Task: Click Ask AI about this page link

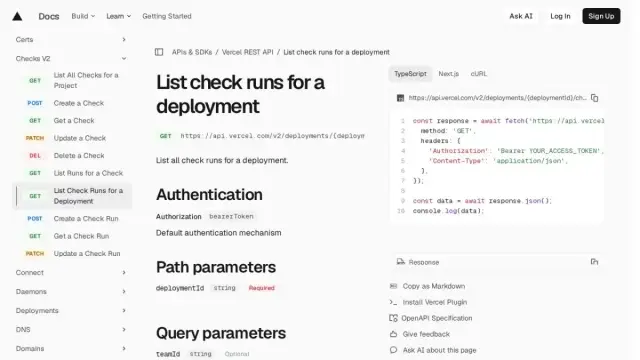Action: [x=440, y=350]
